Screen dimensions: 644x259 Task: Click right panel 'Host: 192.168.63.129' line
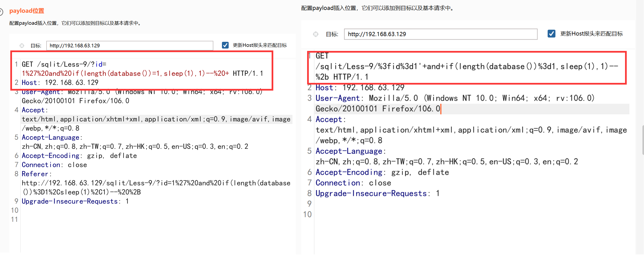(360, 88)
